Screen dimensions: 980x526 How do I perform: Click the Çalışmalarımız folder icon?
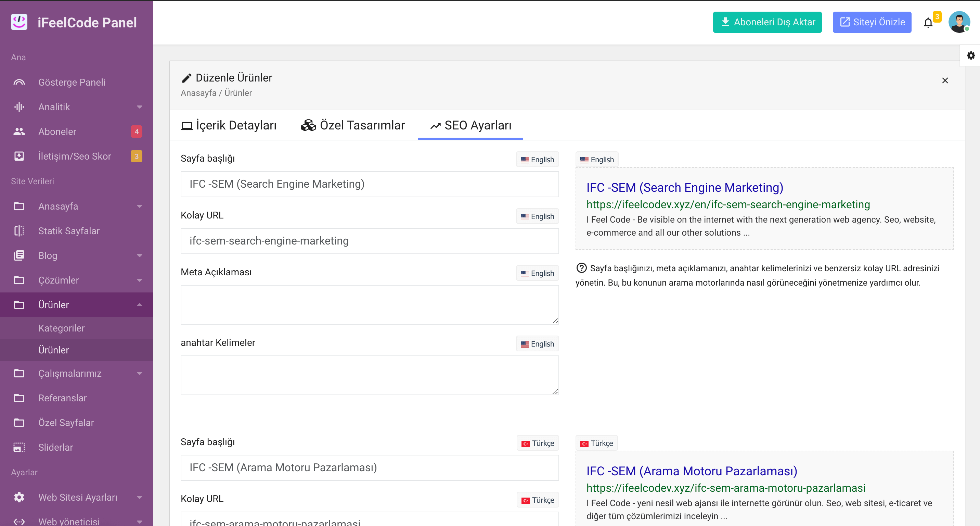pyautogui.click(x=19, y=373)
